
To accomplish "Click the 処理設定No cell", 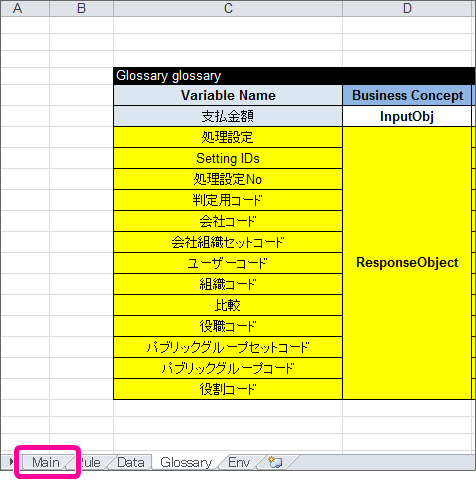I will [228, 179].
